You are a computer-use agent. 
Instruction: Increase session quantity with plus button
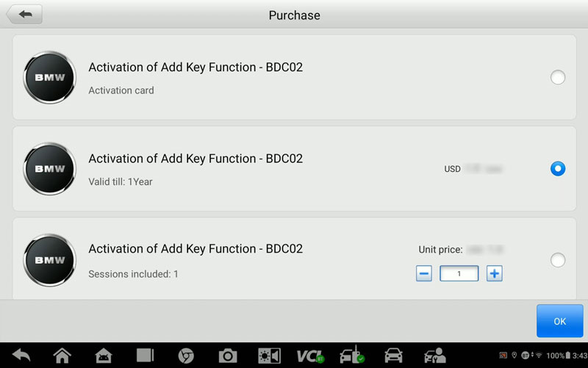coord(494,273)
